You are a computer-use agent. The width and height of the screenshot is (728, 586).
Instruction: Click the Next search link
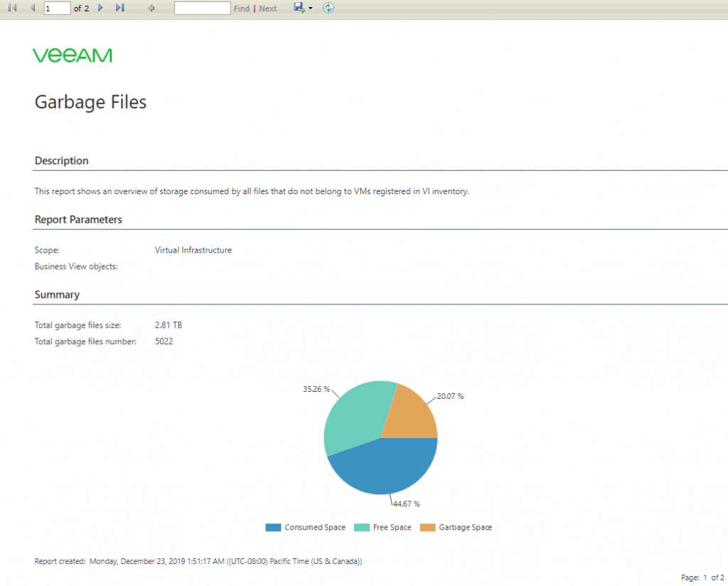point(268,9)
